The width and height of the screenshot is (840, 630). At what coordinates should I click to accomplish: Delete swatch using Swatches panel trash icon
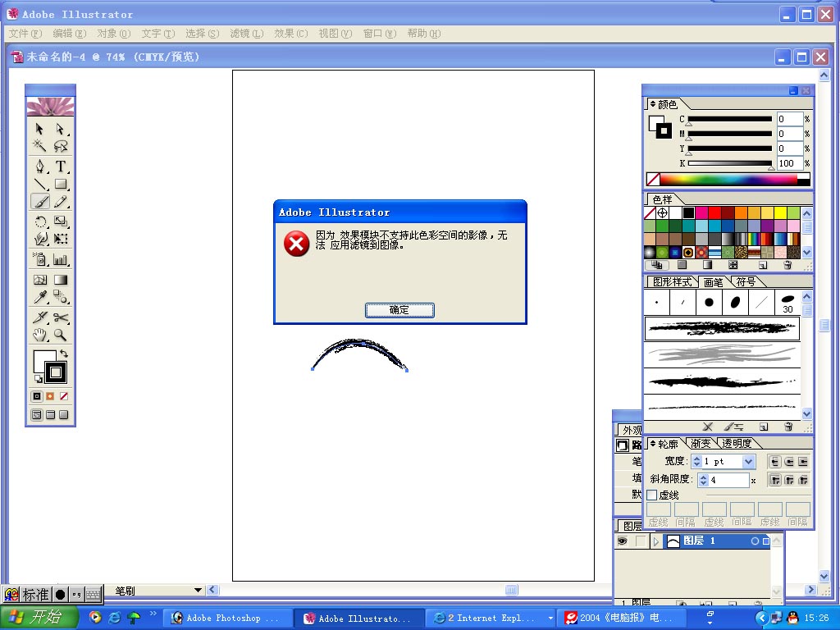coord(787,265)
